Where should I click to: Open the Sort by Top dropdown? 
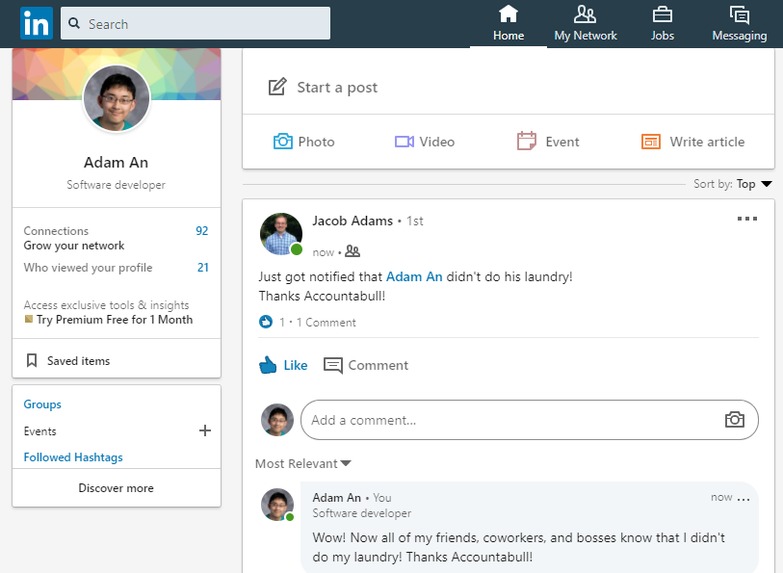pyautogui.click(x=733, y=184)
